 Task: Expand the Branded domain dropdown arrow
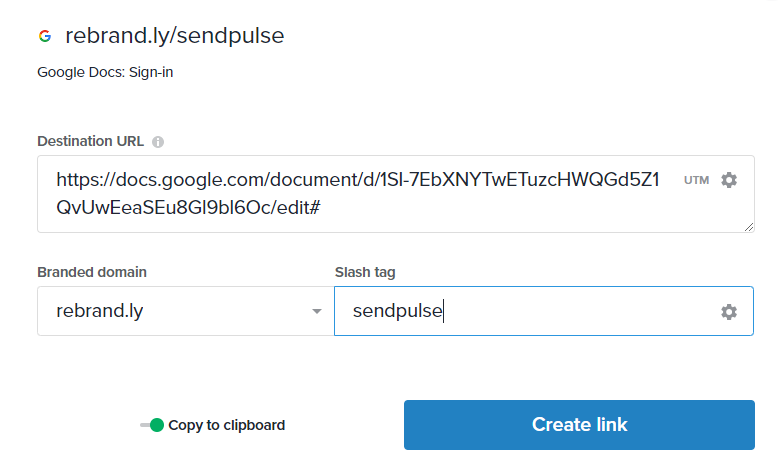pyautogui.click(x=317, y=312)
